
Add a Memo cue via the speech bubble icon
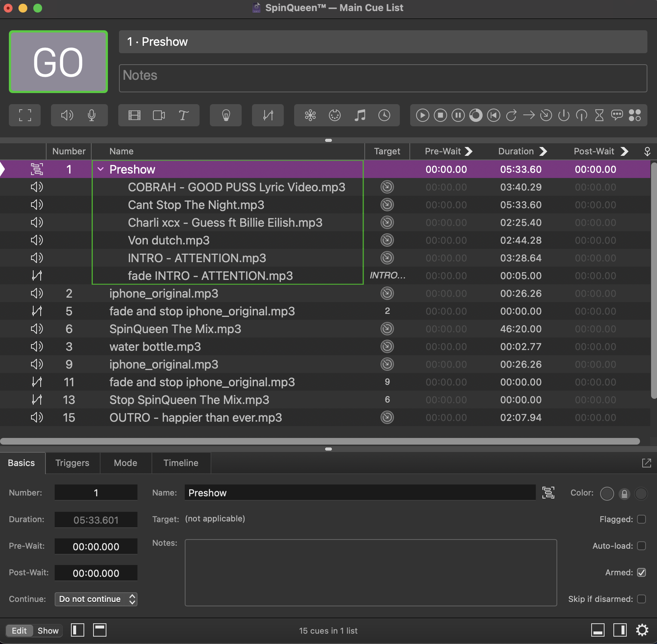tap(617, 115)
